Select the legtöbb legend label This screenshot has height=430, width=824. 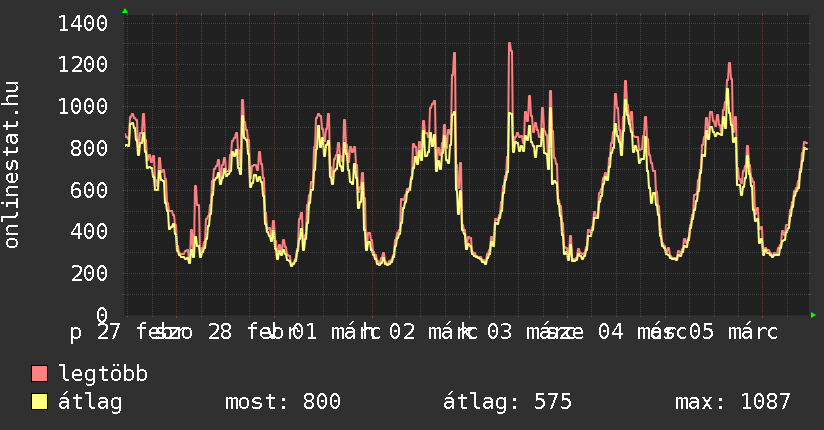(104, 374)
